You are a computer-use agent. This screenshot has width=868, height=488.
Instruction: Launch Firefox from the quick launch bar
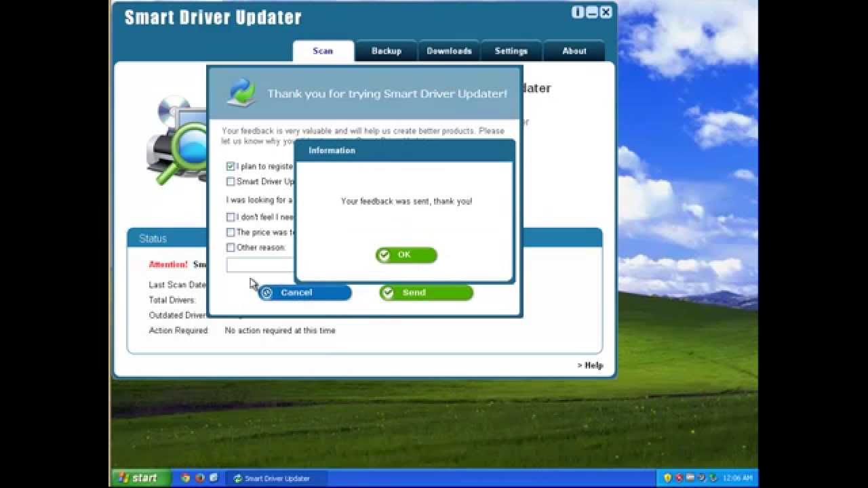tap(199, 478)
